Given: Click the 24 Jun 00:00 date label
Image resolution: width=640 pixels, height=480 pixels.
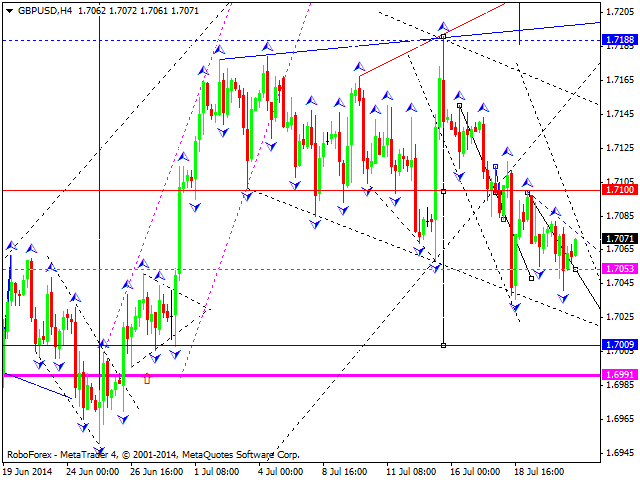Looking at the screenshot, I should 94,470.
